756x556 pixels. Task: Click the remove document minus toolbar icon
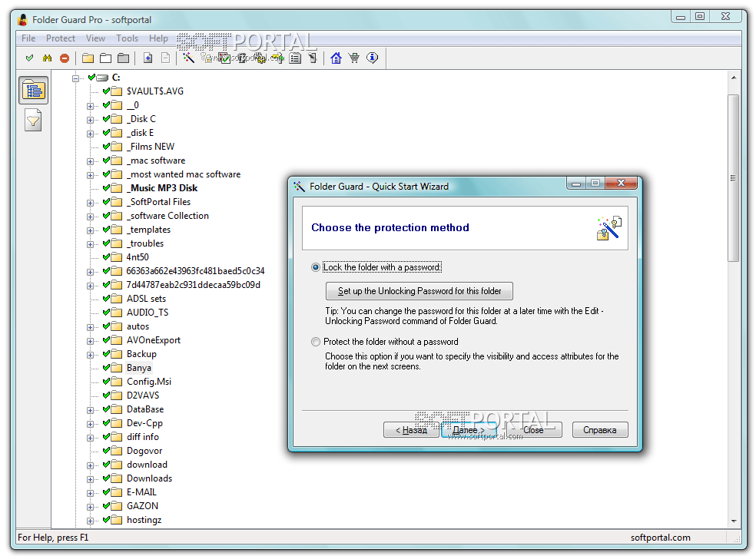165,58
